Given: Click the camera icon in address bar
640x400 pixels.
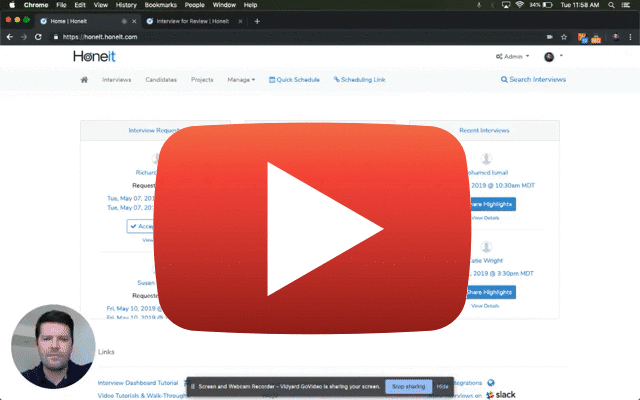Looking at the screenshot, I should (x=550, y=37).
